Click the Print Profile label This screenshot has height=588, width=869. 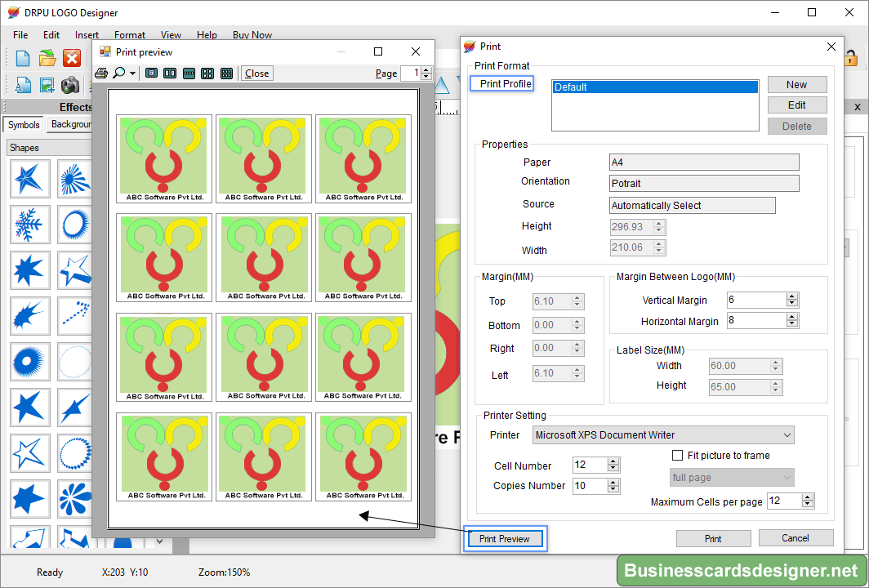pos(506,83)
